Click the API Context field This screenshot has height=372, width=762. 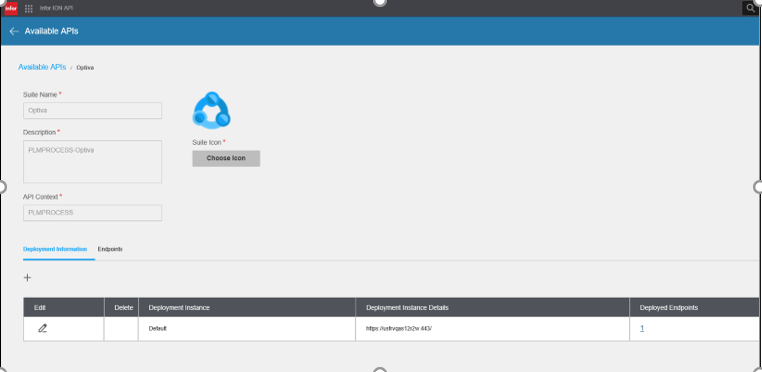[x=92, y=213]
